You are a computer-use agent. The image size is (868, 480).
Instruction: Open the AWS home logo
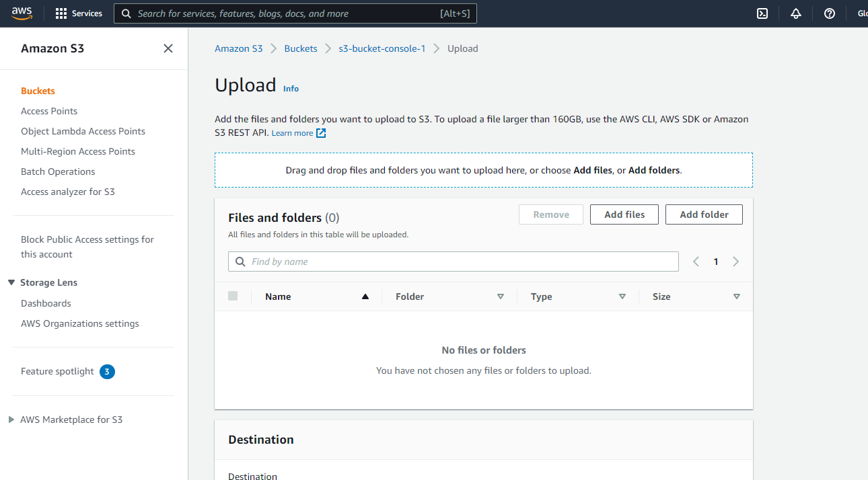click(22, 13)
